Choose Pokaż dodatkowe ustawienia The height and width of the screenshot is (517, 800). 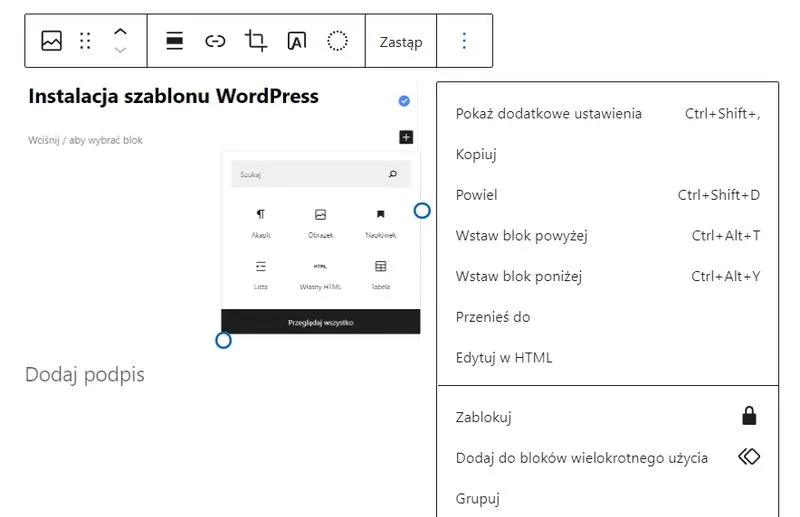[x=608, y=113]
